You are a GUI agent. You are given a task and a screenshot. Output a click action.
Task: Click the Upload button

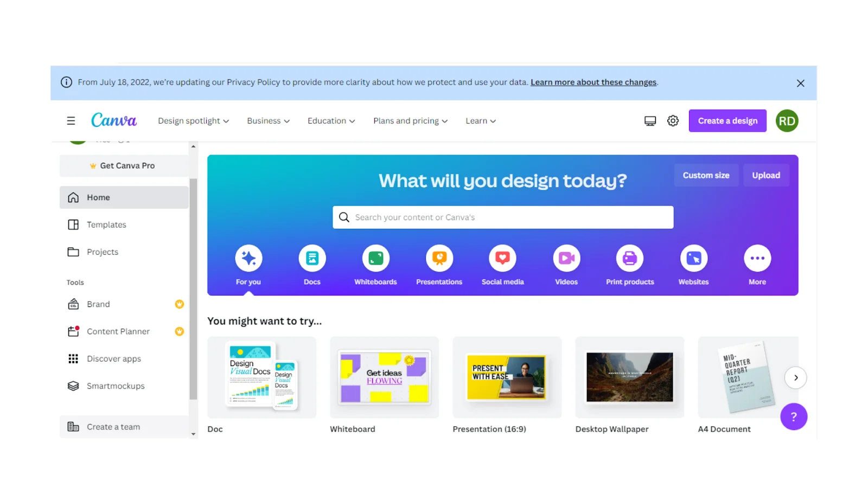click(766, 175)
